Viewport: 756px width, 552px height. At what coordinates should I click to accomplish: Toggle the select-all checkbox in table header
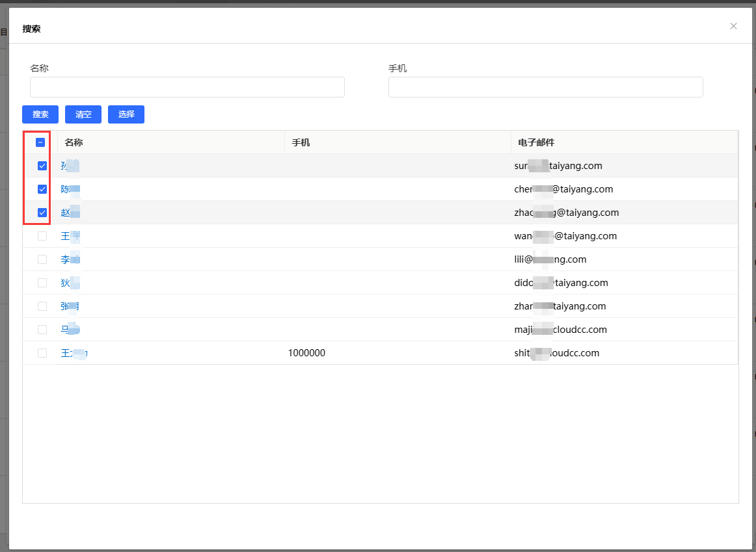click(x=40, y=142)
